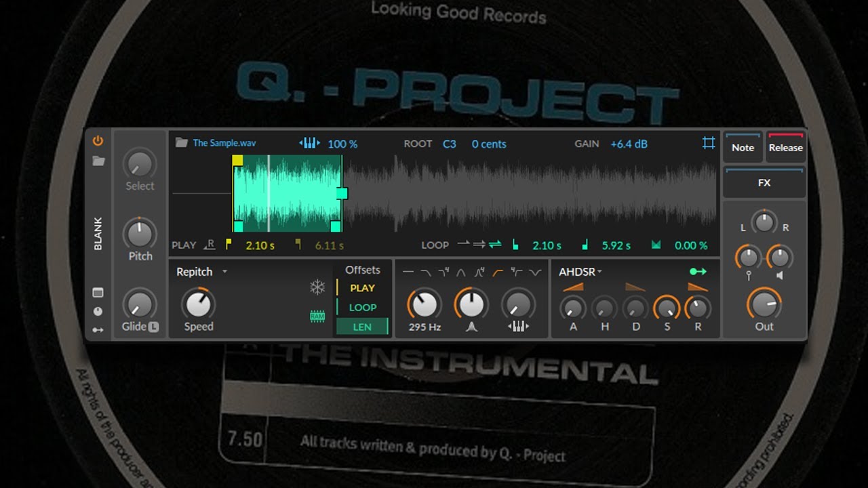This screenshot has width=868, height=488.
Task: Adjust the filter keytracking knob
Action: pos(519,304)
